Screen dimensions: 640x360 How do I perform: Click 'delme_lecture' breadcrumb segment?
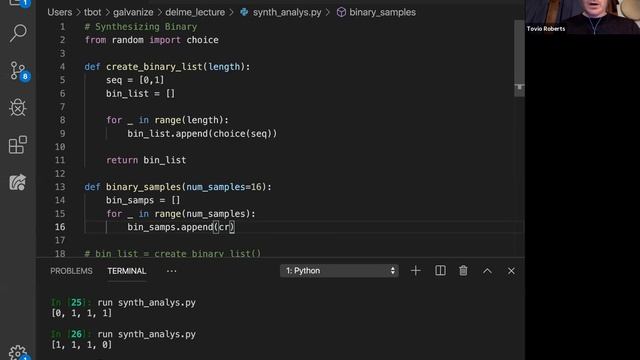point(195,12)
